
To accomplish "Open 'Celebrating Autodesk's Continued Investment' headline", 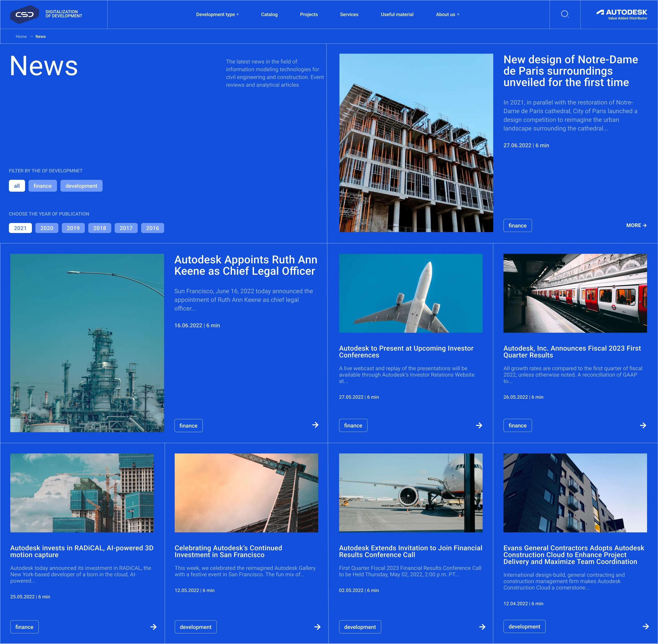I will point(228,551).
